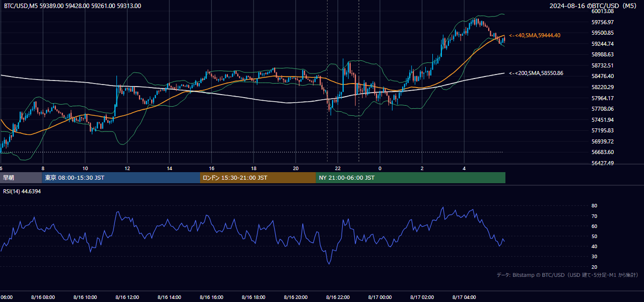The width and height of the screenshot is (644, 302).
Task: Click the 8/16 14:00 date label
Action: [x=169, y=297]
